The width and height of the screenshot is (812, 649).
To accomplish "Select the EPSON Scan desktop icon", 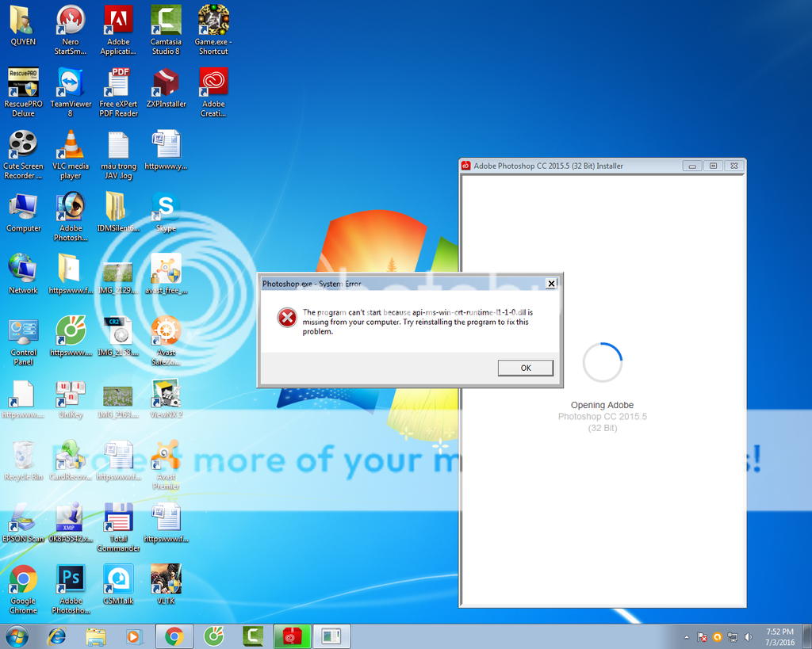I will click(23, 523).
